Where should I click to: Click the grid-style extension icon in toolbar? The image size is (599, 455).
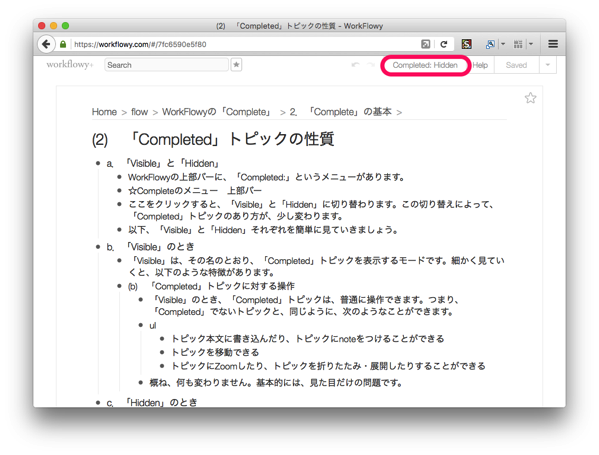(518, 44)
